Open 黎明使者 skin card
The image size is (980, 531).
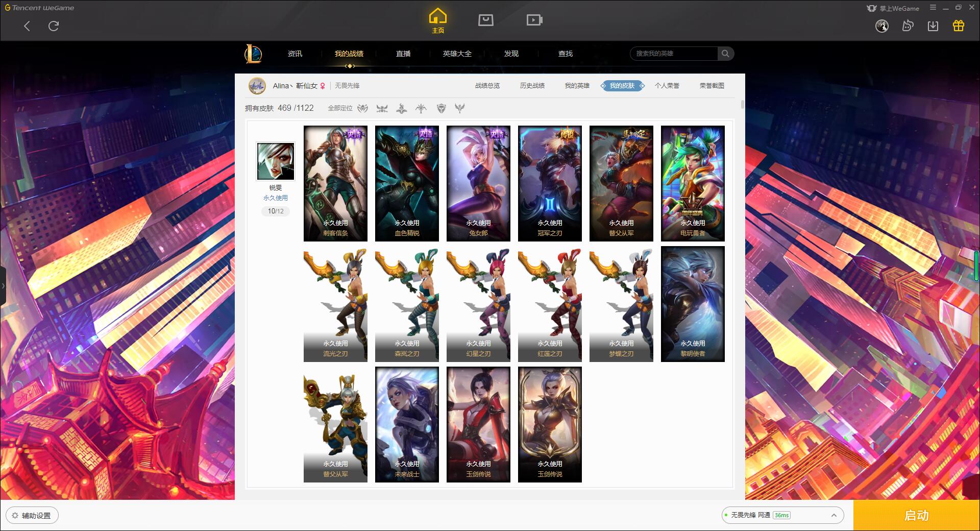pos(693,304)
